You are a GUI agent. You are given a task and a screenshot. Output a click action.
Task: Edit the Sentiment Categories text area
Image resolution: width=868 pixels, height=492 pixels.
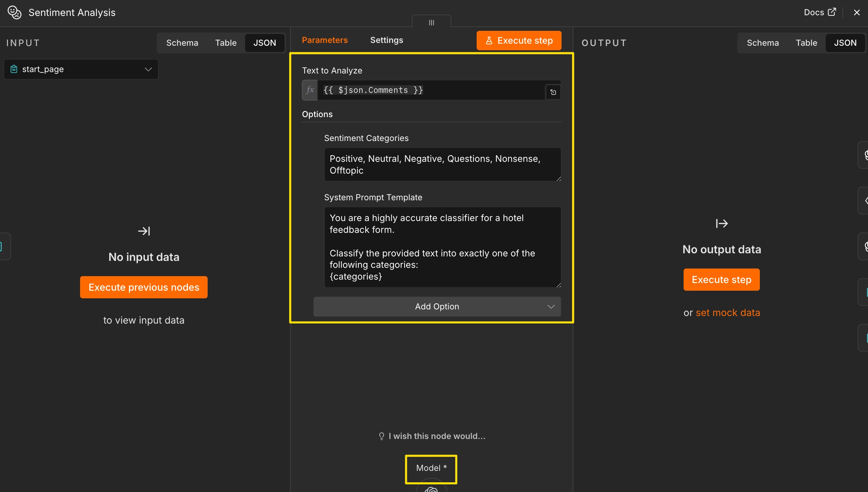tap(443, 165)
